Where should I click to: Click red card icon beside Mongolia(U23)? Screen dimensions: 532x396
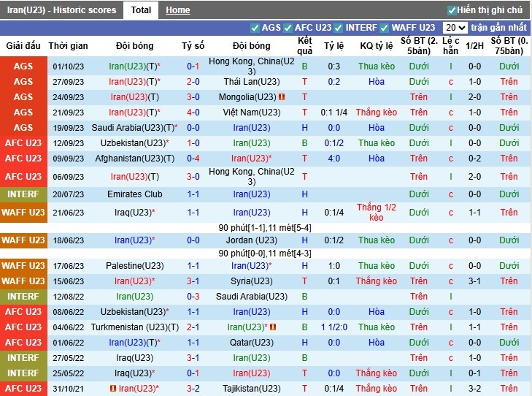tap(282, 97)
